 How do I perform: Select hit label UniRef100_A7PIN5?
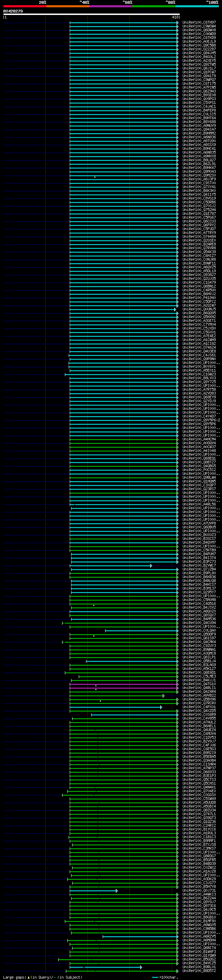click(x=199, y=88)
